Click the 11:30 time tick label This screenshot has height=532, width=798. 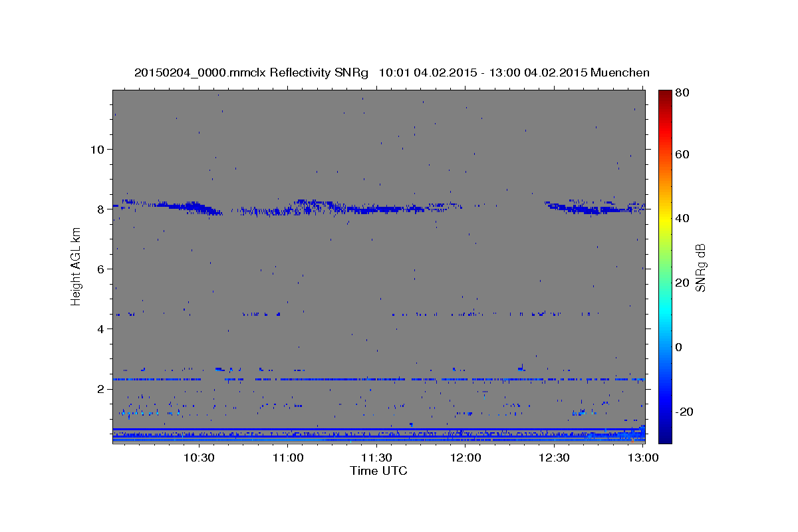tap(376, 458)
